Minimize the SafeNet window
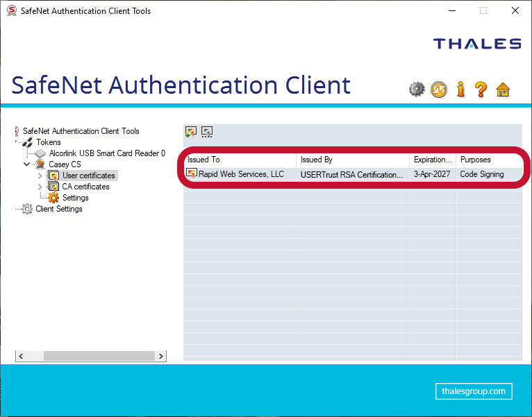This screenshot has width=532, height=417. tap(452, 10)
